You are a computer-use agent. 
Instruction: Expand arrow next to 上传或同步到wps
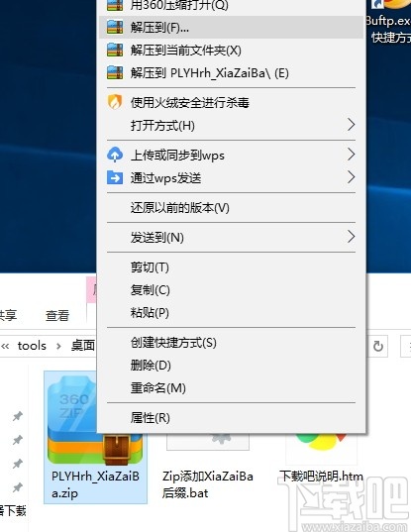(352, 155)
